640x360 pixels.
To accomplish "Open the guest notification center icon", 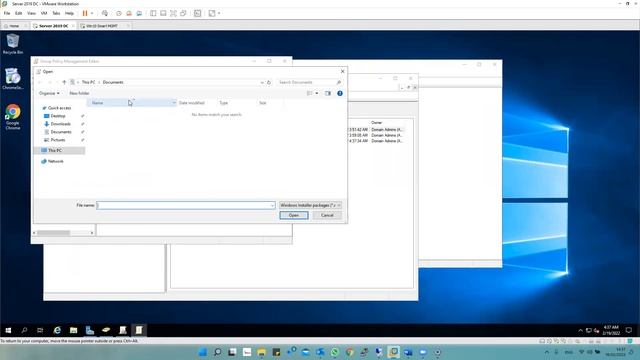I will coord(629,330).
